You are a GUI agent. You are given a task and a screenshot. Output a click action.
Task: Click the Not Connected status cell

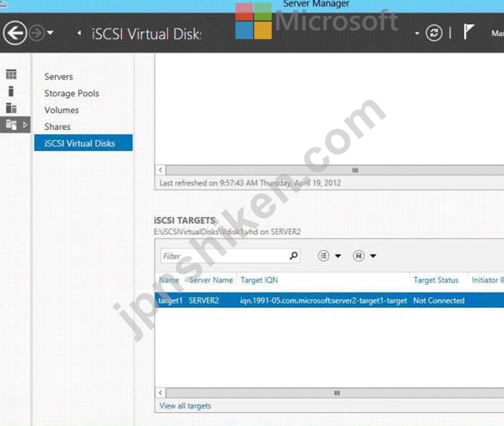[x=439, y=301]
